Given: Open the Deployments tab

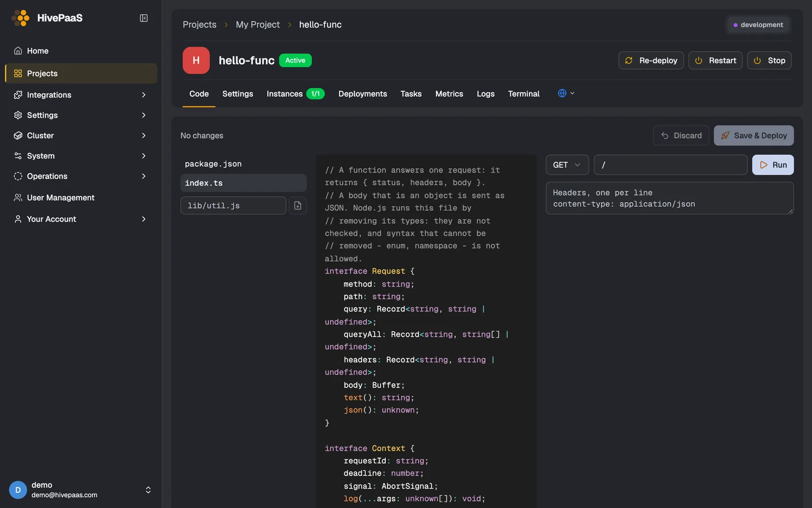Looking at the screenshot, I should pos(362,94).
